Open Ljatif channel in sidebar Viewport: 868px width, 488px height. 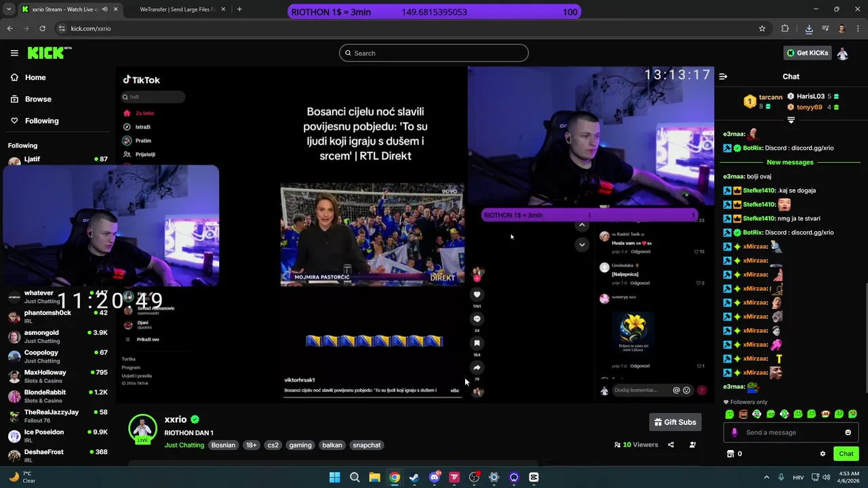coord(58,160)
